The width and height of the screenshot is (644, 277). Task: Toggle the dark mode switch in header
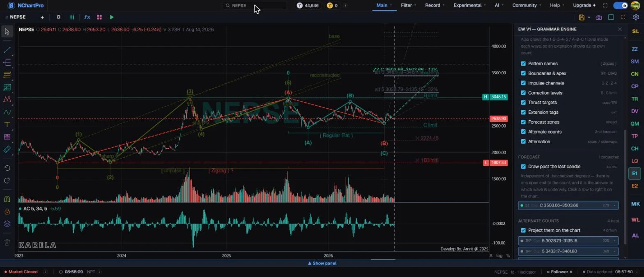tap(621, 5)
